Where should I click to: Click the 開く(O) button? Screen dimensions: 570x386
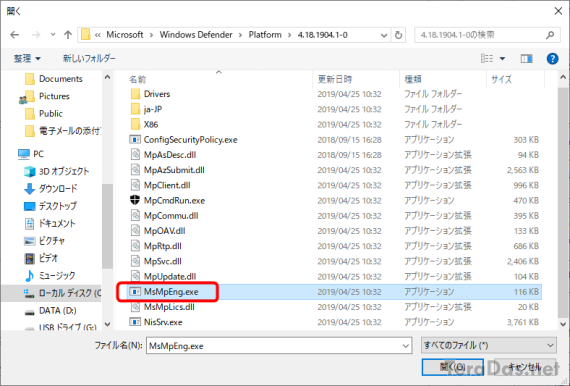pyautogui.click(x=453, y=367)
